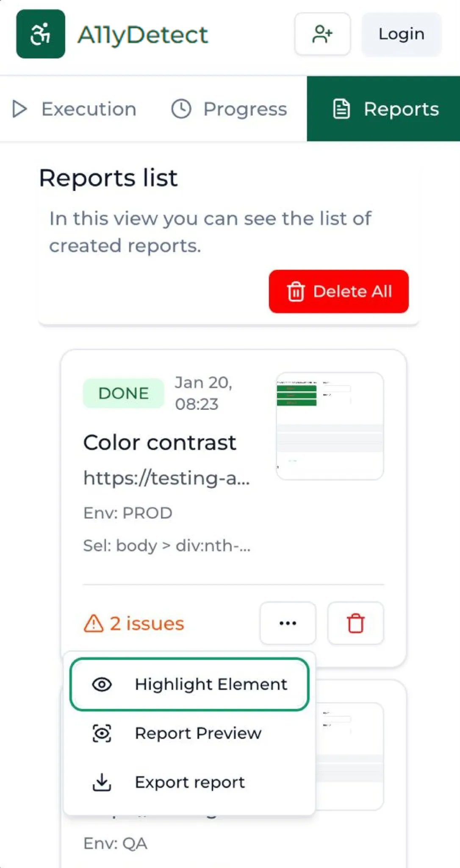The width and height of the screenshot is (460, 868).
Task: Click the Delete All button
Action: click(x=339, y=292)
